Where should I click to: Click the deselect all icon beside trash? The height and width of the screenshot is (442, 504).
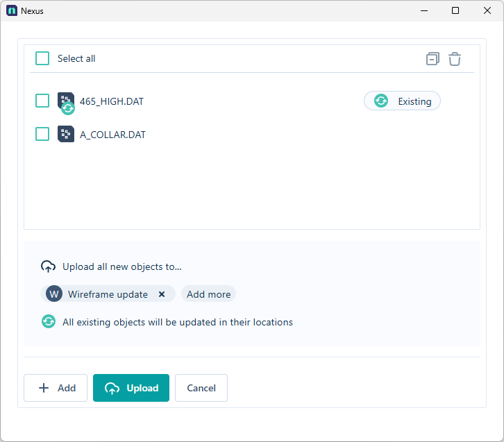coord(432,59)
